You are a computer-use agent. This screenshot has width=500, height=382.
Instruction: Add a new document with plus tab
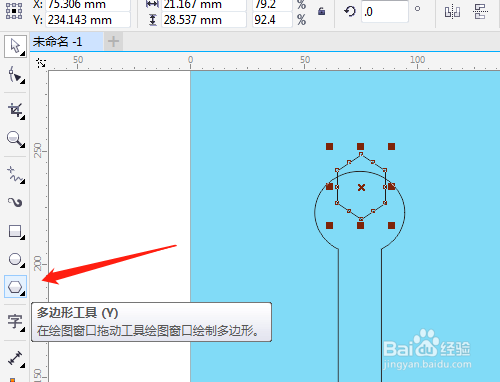[x=113, y=42]
